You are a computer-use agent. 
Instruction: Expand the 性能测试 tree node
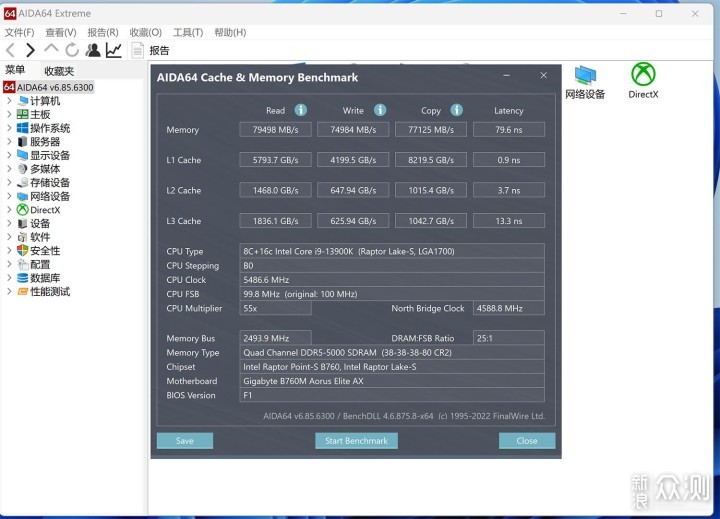[9, 291]
